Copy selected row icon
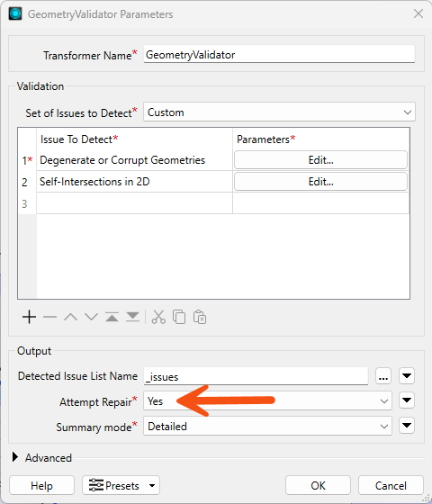The height and width of the screenshot is (504, 432). [179, 317]
